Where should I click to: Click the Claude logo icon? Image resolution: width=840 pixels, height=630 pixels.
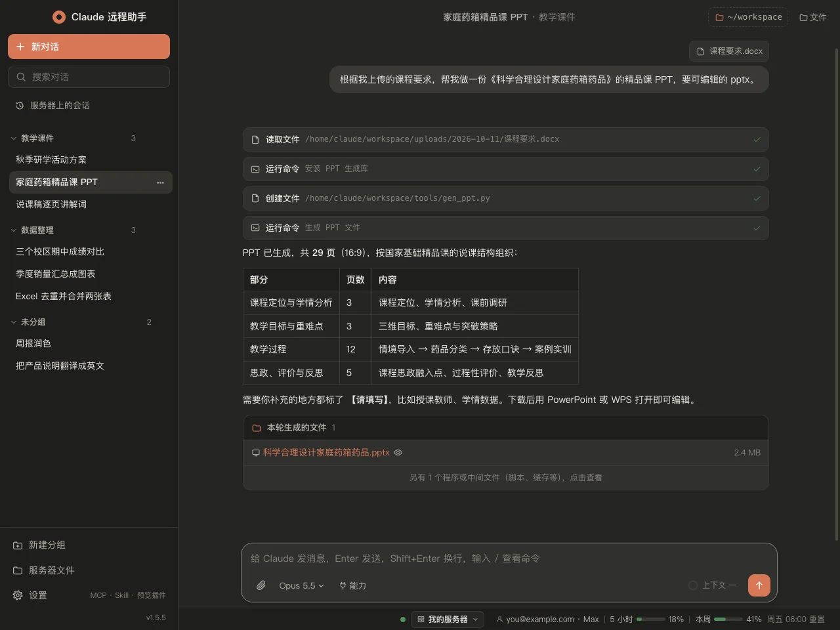(x=59, y=17)
